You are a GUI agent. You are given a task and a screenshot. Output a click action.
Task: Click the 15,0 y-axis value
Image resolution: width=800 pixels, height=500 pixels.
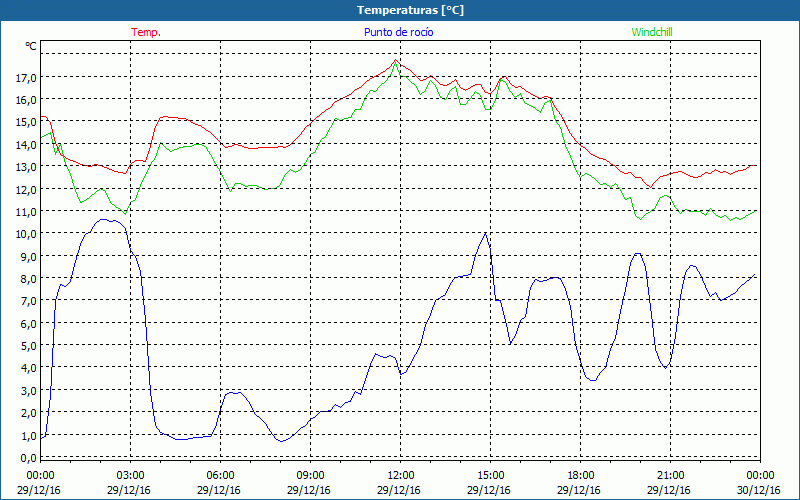tap(27, 122)
